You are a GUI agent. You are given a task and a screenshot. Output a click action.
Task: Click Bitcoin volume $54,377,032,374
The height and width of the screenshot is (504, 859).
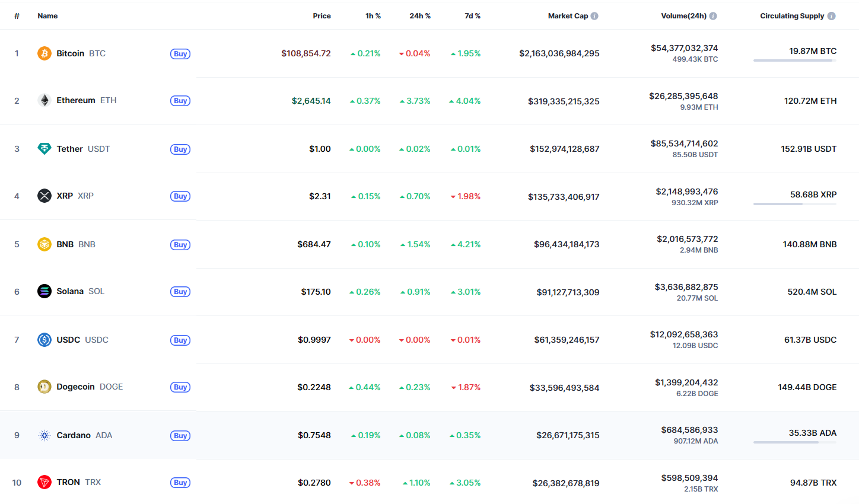coord(684,48)
